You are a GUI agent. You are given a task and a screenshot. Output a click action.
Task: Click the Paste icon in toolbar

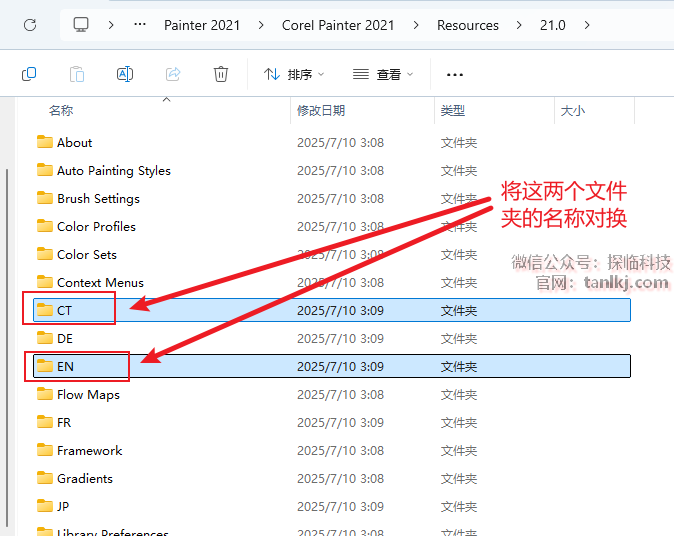tap(77, 74)
